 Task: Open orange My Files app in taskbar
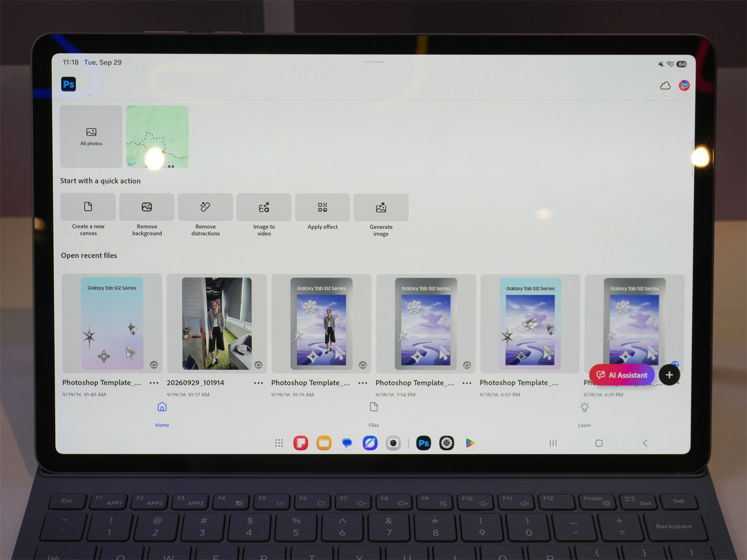[324, 443]
